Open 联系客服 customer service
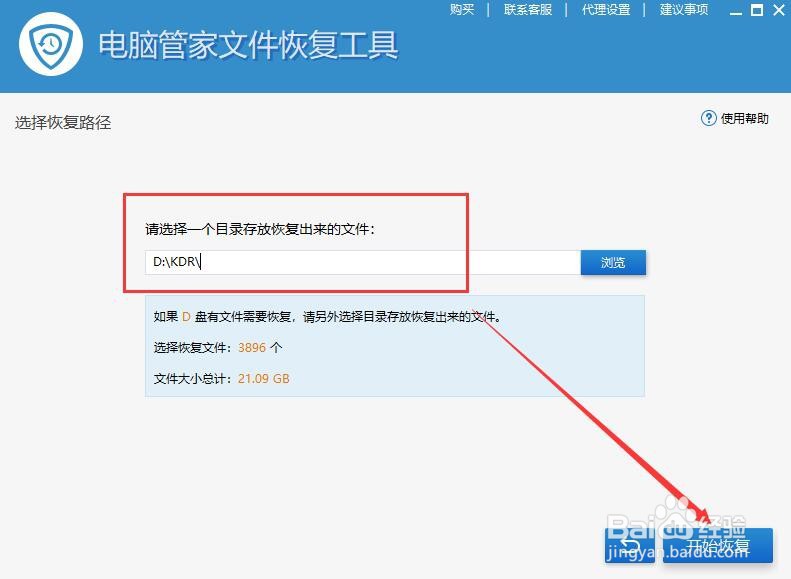 coord(528,10)
